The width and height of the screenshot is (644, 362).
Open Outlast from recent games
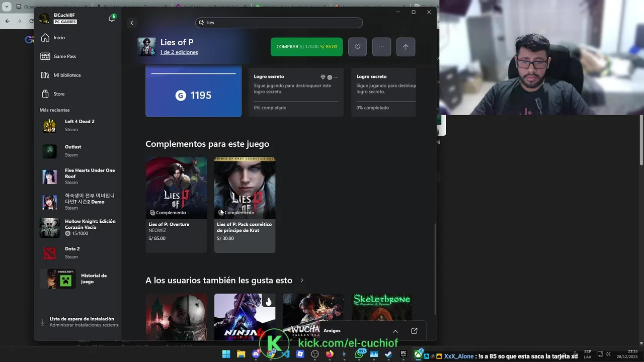coord(78,151)
